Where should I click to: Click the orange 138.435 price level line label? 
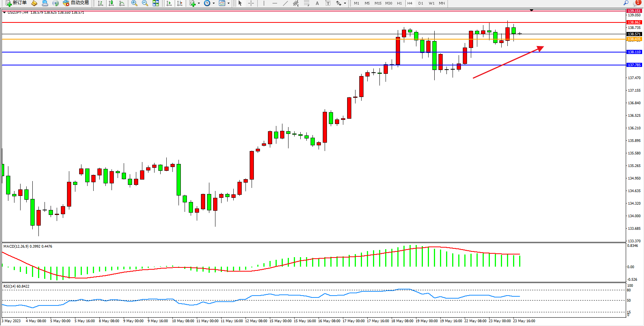click(634, 39)
